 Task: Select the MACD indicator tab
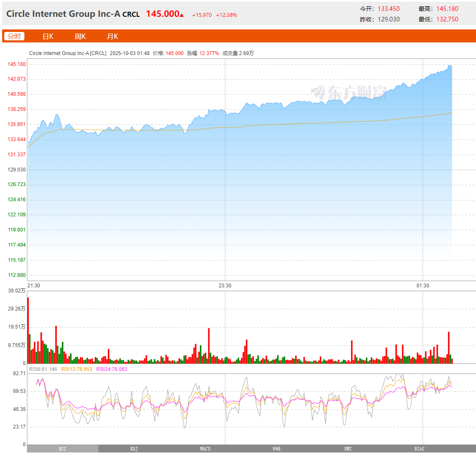click(205, 449)
